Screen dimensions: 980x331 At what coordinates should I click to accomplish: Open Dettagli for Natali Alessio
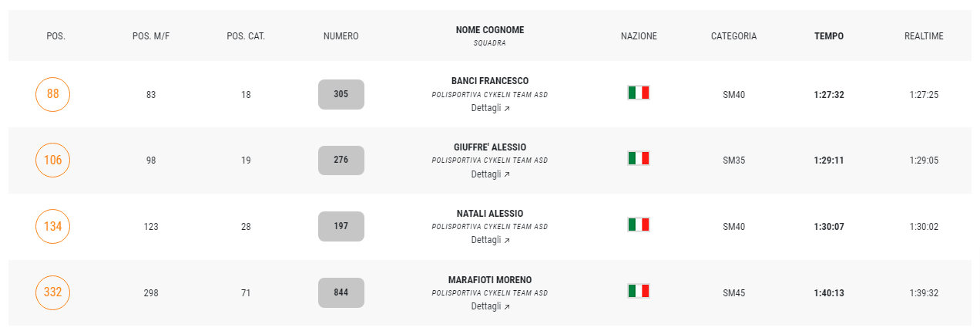490,240
